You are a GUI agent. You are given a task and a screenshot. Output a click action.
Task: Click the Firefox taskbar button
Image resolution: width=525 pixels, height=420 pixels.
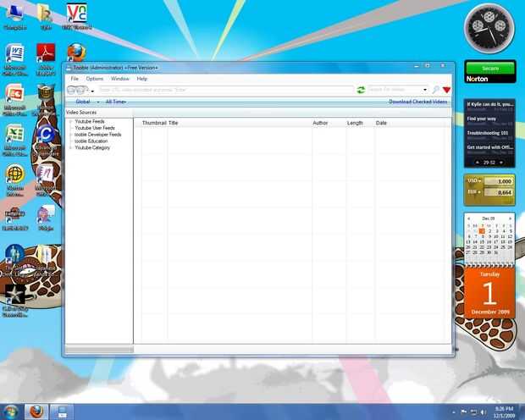coord(36,412)
